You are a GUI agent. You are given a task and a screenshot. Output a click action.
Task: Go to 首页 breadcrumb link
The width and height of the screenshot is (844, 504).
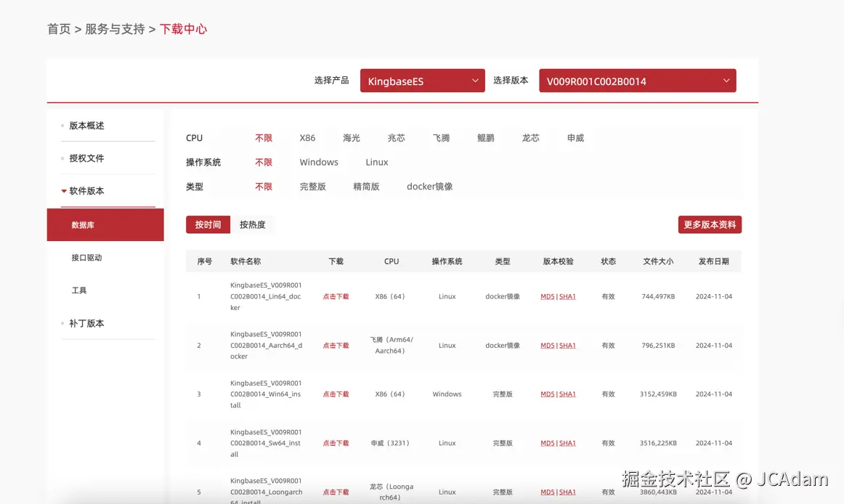tap(59, 29)
